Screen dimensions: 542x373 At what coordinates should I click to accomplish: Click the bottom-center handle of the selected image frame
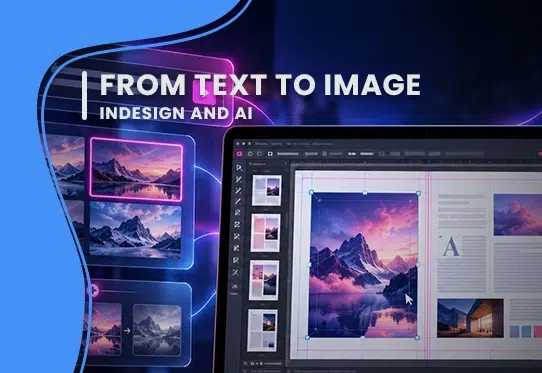(362, 337)
